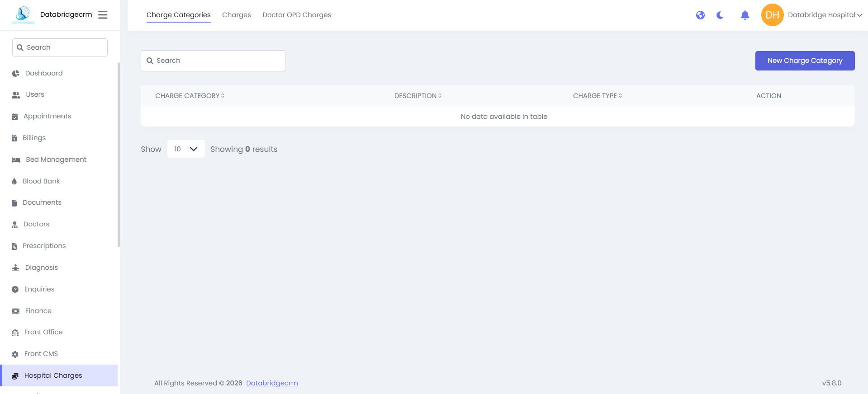The image size is (868, 394).
Task: Click the Hospital Charges coins icon
Action: pyautogui.click(x=15, y=376)
